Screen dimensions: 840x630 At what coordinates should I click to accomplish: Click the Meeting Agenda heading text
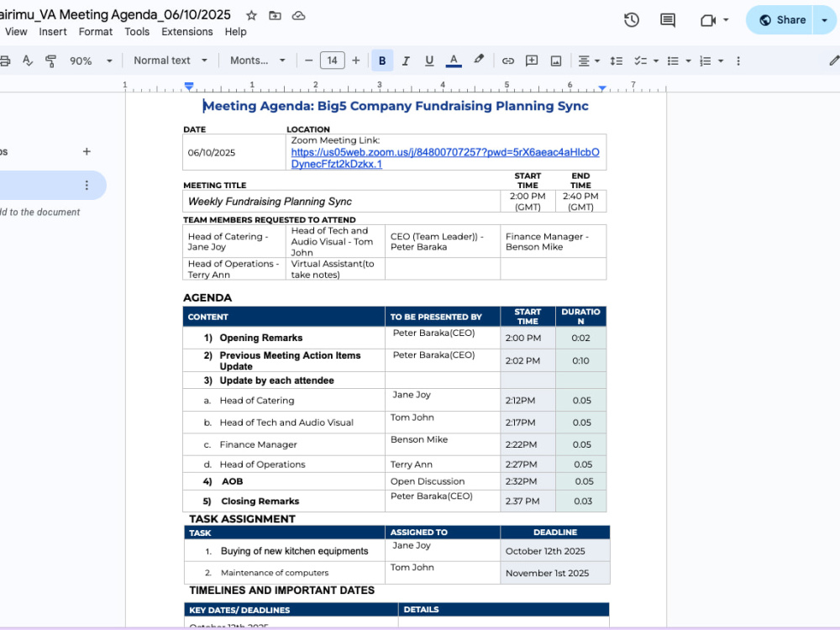(x=396, y=106)
